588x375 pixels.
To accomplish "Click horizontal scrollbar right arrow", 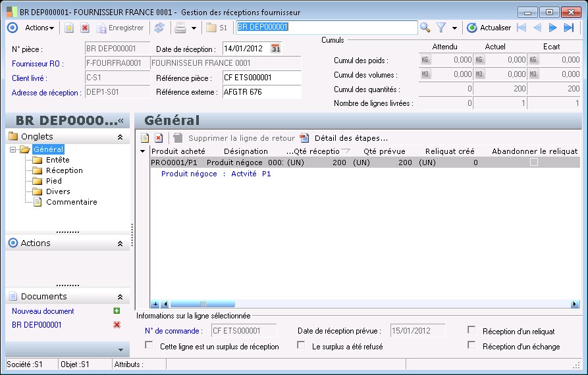I will [574, 304].
